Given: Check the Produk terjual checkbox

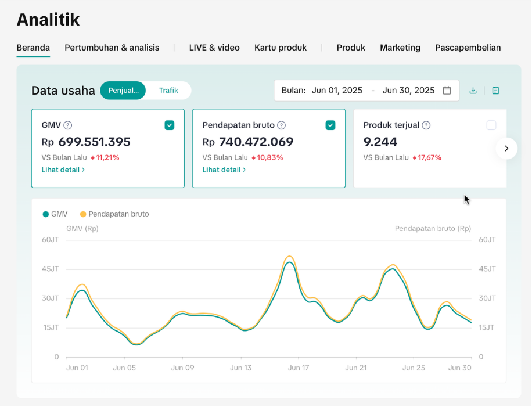Looking at the screenshot, I should pos(491,125).
